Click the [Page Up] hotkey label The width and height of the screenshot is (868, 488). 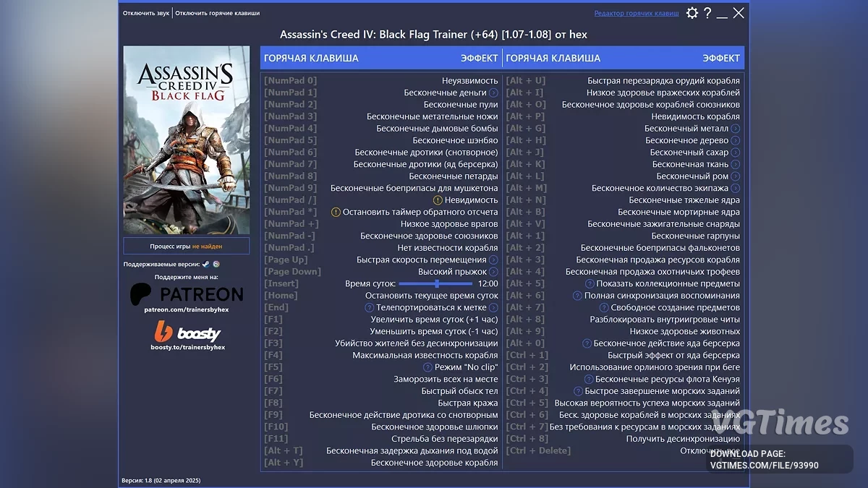click(x=286, y=260)
